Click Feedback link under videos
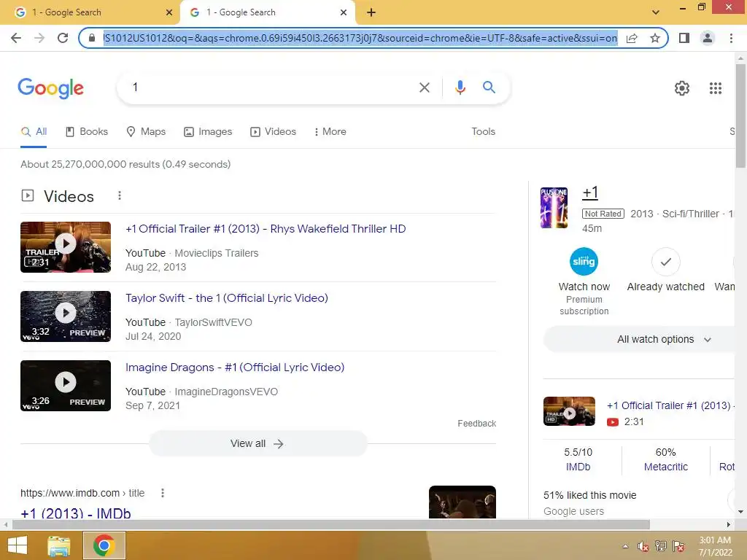Viewport: 747px width, 560px height. tap(476, 424)
